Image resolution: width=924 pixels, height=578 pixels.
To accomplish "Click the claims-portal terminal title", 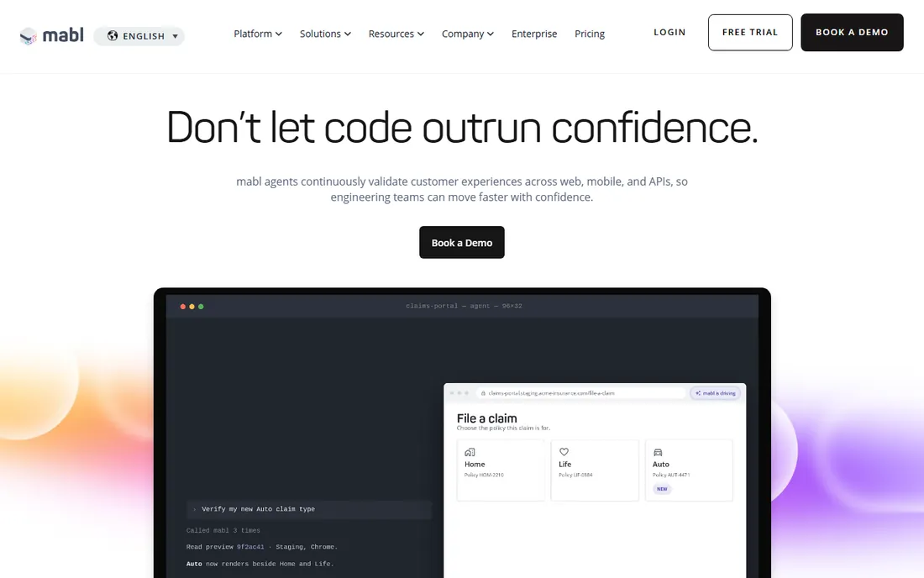I will (x=464, y=306).
